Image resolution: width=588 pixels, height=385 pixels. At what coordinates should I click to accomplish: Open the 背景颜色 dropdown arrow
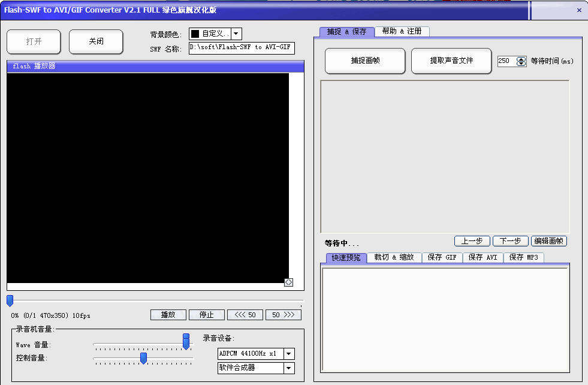pyautogui.click(x=236, y=34)
